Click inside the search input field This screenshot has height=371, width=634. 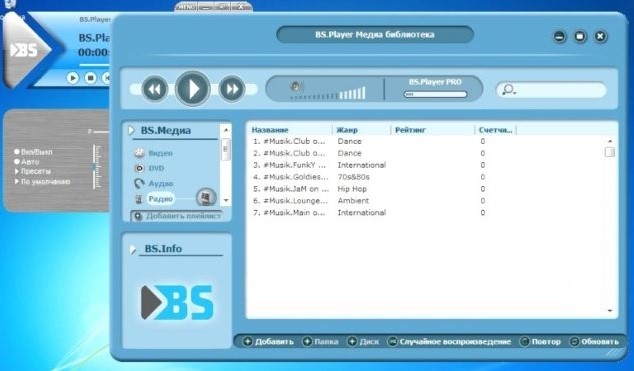558,90
